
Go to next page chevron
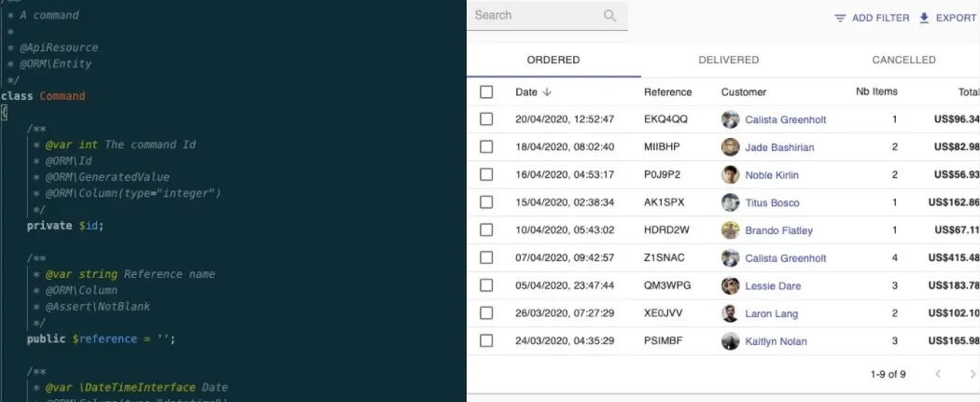(x=973, y=374)
